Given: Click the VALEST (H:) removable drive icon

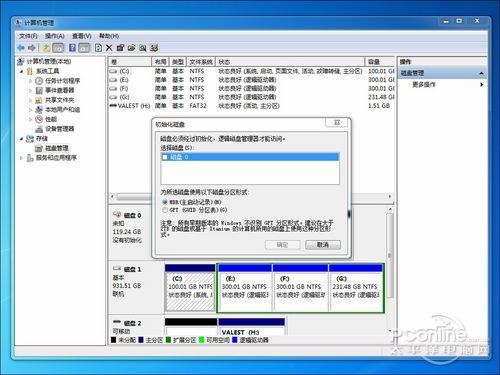Looking at the screenshot, I should [113, 106].
